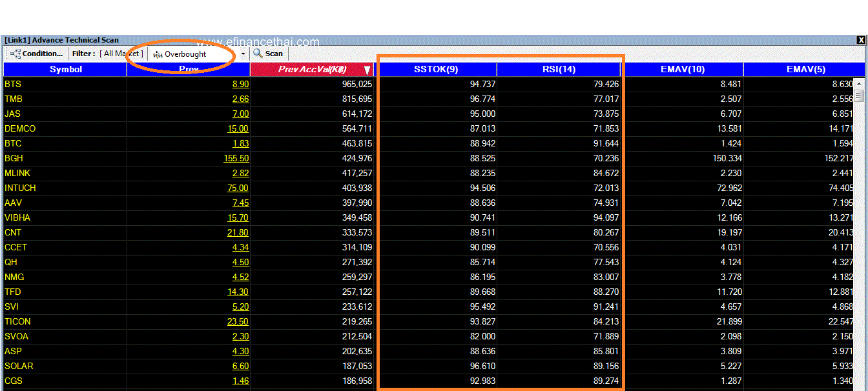
Task: Select the MLINK symbol
Action: point(17,173)
